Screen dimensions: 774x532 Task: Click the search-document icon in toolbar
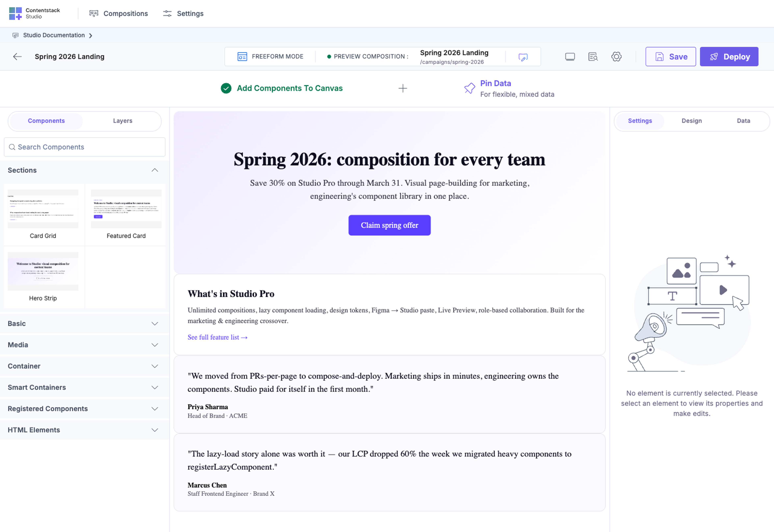pos(593,57)
